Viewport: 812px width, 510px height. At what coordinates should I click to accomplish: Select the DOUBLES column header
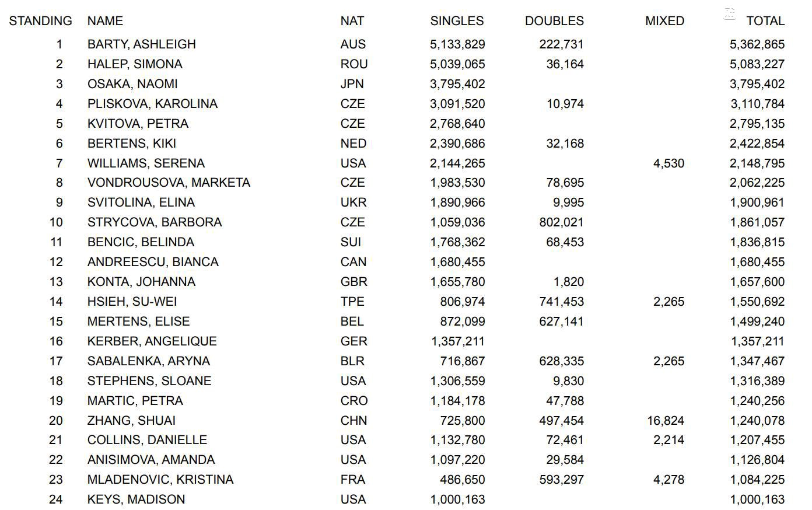pyautogui.click(x=554, y=21)
